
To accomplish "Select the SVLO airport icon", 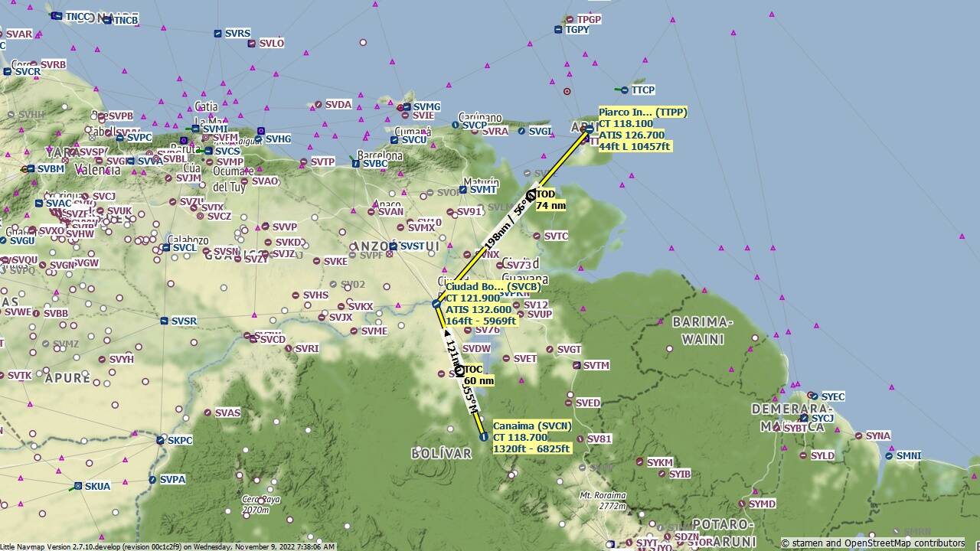I will click(x=252, y=44).
